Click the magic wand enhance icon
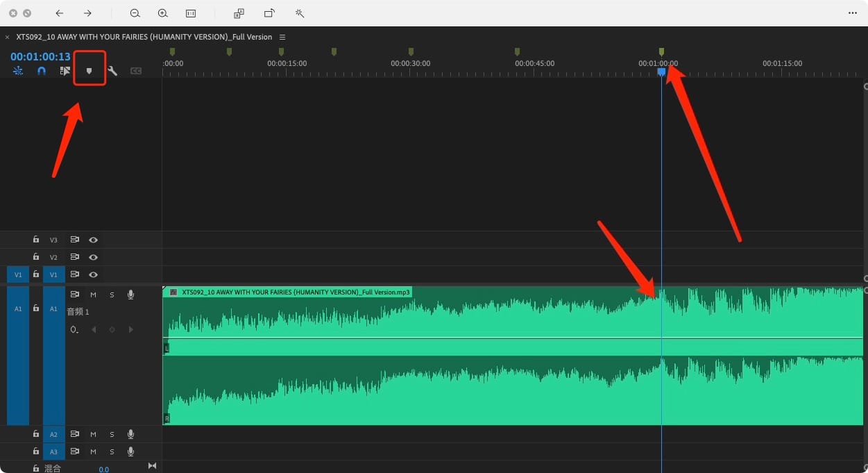 (x=300, y=13)
